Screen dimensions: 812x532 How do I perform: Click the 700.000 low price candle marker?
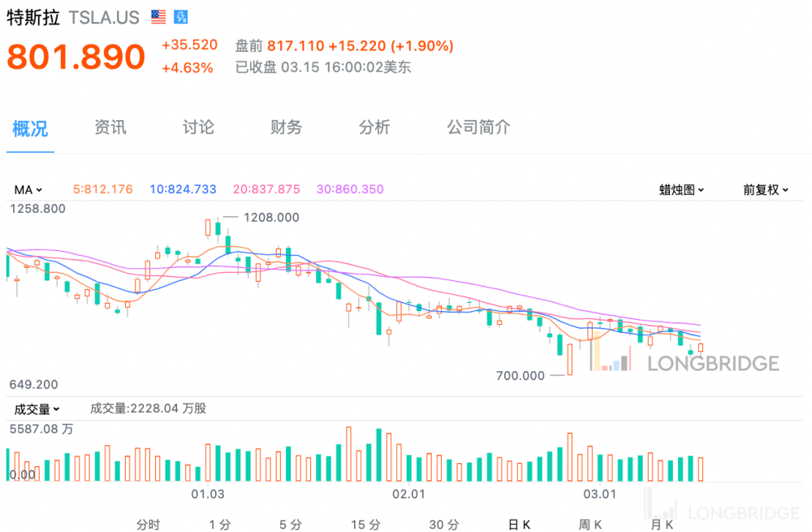[x=520, y=375]
